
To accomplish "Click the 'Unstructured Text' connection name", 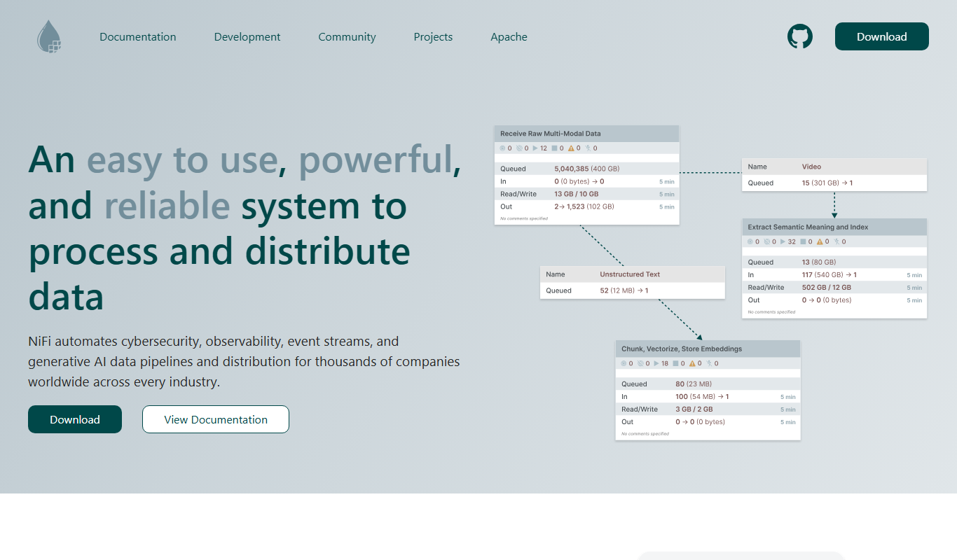I will (x=630, y=274).
